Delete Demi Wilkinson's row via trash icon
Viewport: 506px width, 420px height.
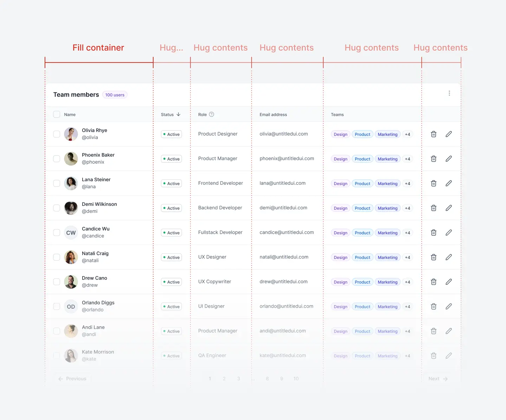click(433, 208)
